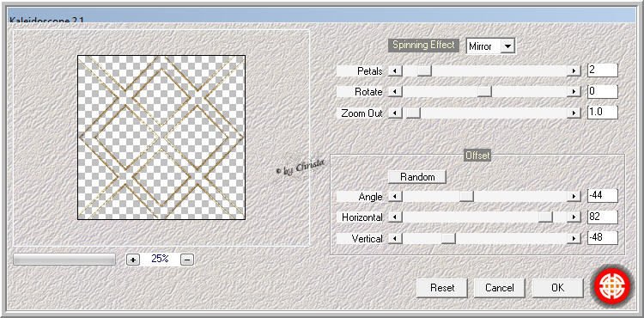Image resolution: width=644 pixels, height=318 pixels.
Task: Increase Horizontal offset with right arrow
Action: 574,217
